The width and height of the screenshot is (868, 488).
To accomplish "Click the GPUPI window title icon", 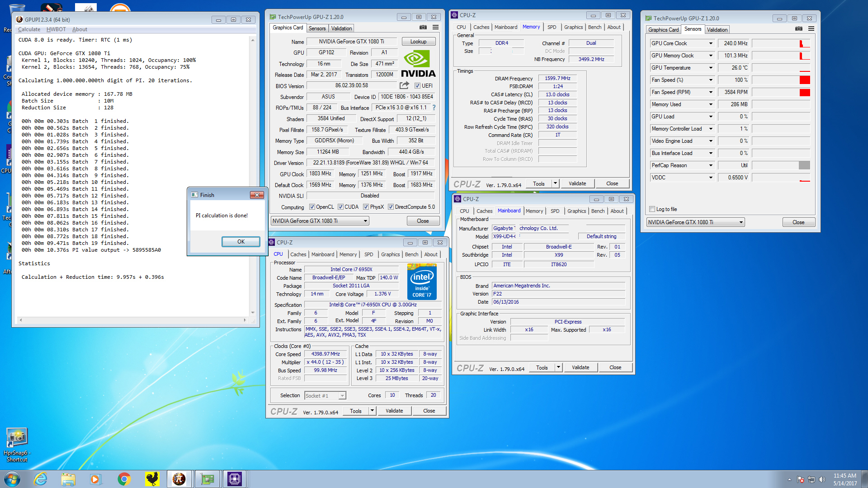I will pyautogui.click(x=19, y=19).
